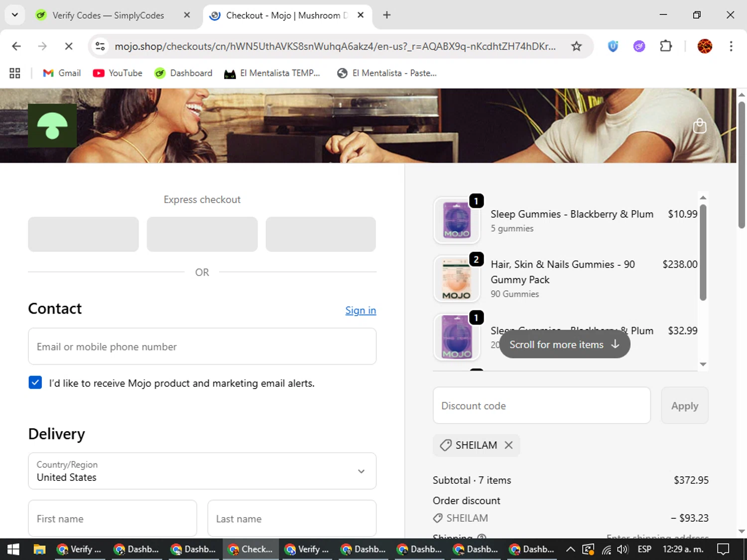
Task: Open the Gmail bookmark
Action: pos(62,73)
